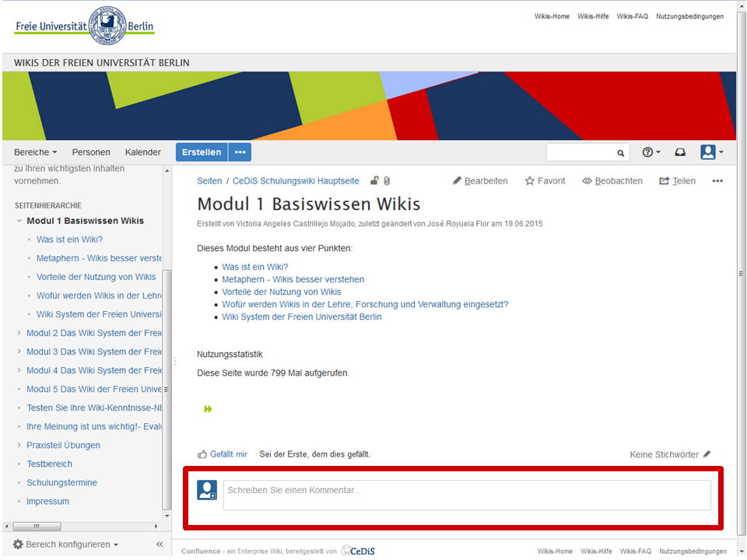This screenshot has height=560, width=747.
Task: Click the paperclip attachments icon
Action: [387, 181]
